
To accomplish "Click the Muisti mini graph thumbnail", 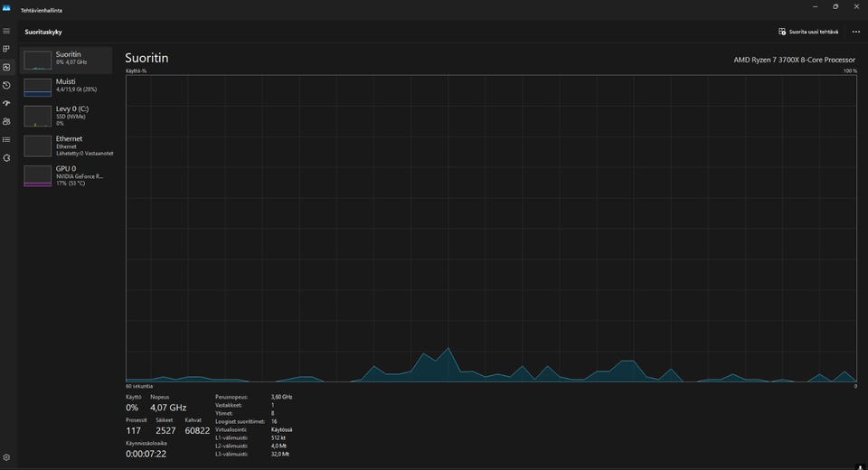I will 38,88.
